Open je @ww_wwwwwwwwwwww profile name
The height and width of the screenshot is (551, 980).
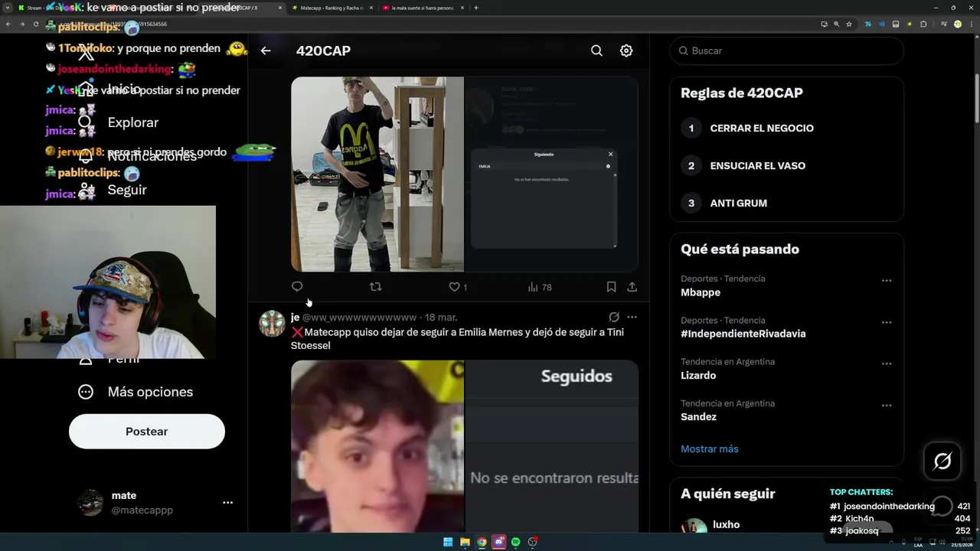coord(354,317)
